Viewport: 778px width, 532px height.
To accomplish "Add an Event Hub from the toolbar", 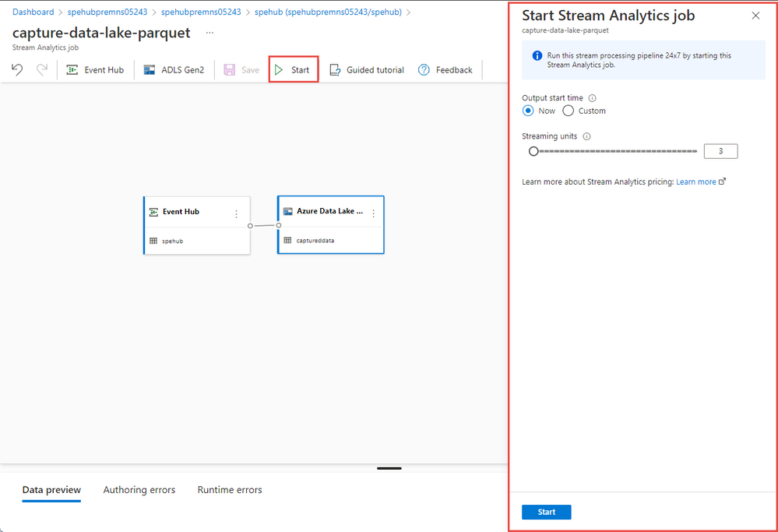I will [95, 70].
